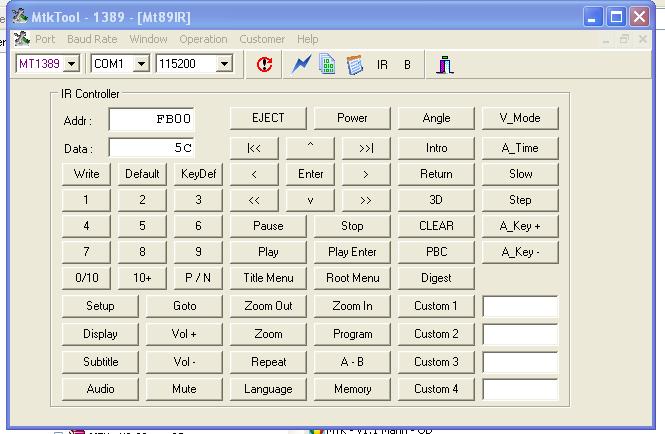Click the number 5 keypad button
The width and height of the screenshot is (665, 434).
[142, 226]
